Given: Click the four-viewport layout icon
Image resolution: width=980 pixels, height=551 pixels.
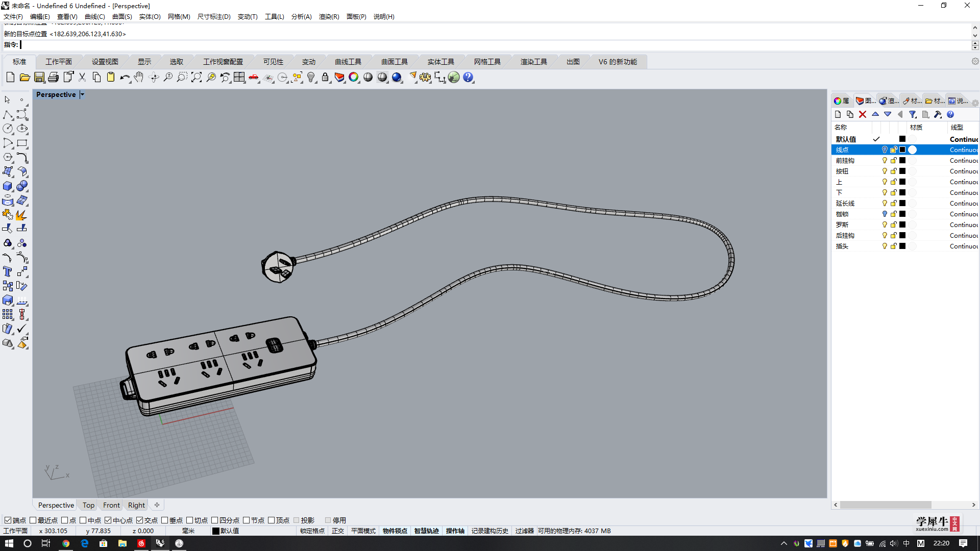Looking at the screenshot, I should [x=239, y=77].
